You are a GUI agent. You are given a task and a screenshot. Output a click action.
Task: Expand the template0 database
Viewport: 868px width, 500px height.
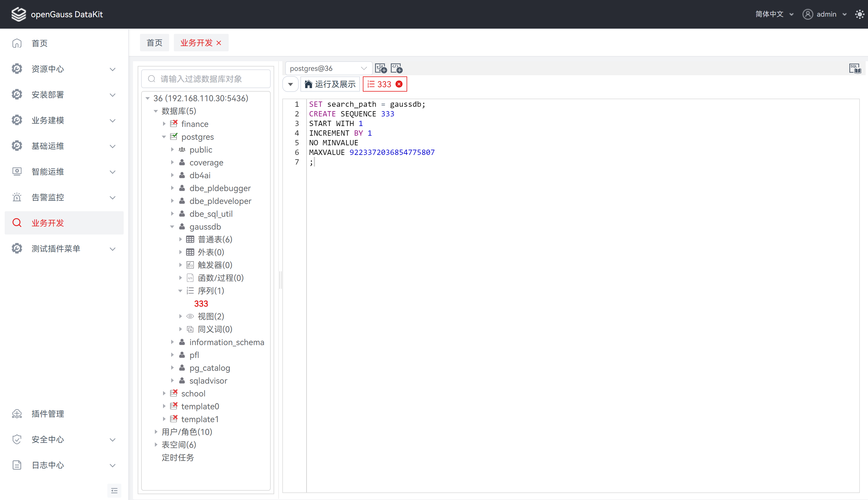[x=164, y=406]
